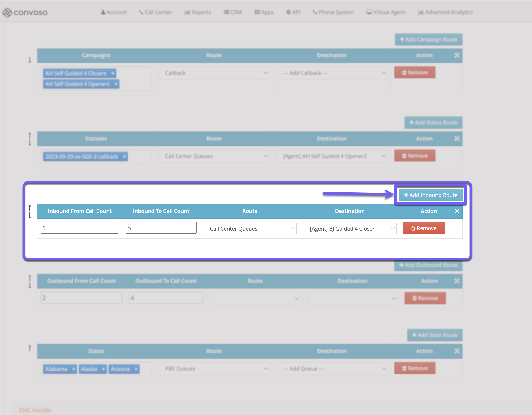
Task: Click Inbound From Call Count field
Action: pyautogui.click(x=79, y=228)
